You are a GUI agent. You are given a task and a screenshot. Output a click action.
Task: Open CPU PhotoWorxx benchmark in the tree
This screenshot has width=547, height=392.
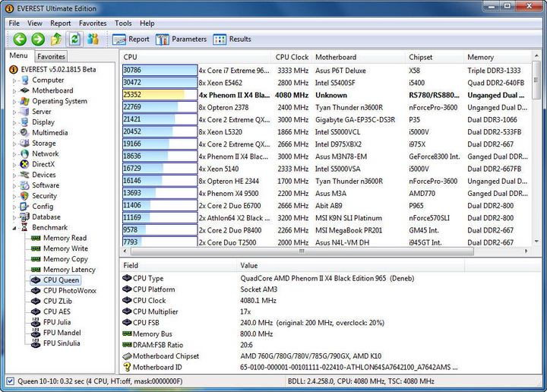[x=69, y=290]
